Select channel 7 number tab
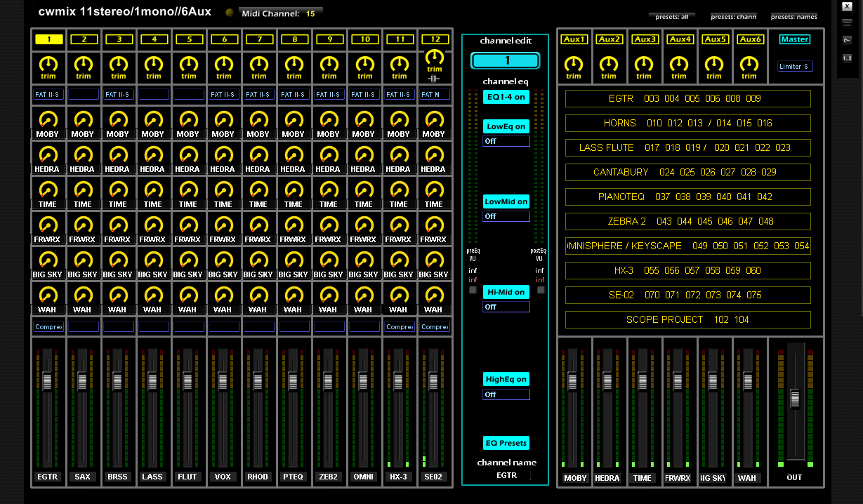Viewport: 863px width, 504px height. 259,39
